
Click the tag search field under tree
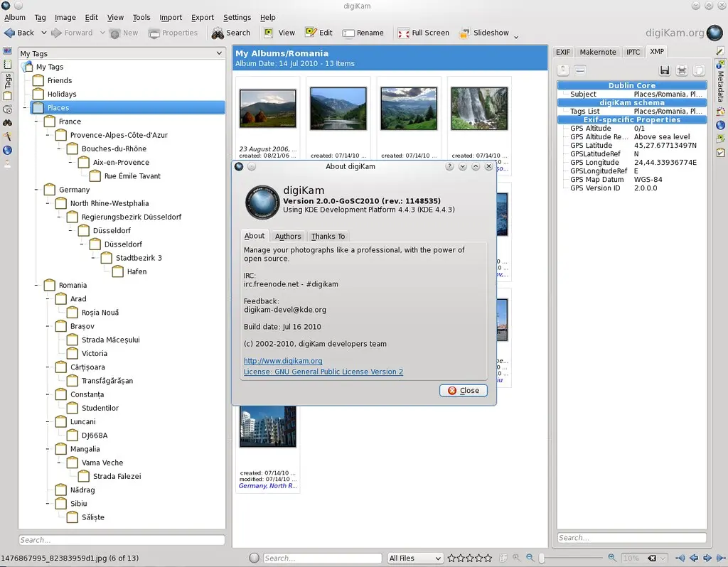pos(122,540)
